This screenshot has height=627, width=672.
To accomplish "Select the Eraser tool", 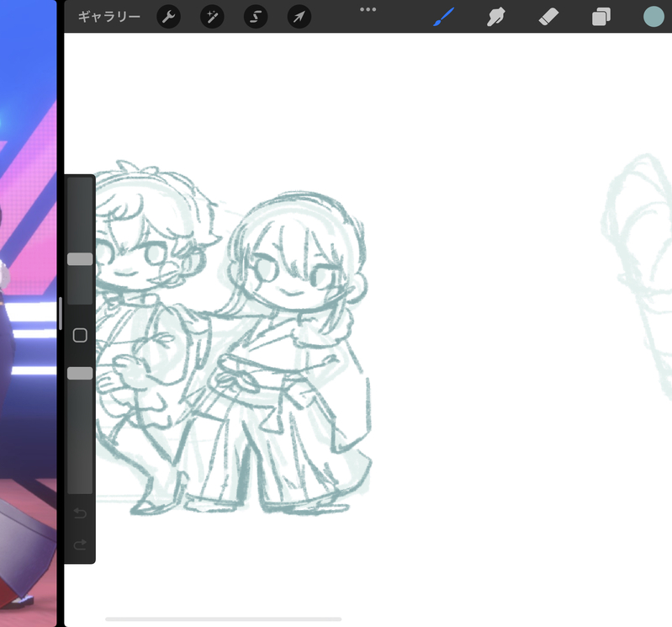I will click(x=548, y=17).
